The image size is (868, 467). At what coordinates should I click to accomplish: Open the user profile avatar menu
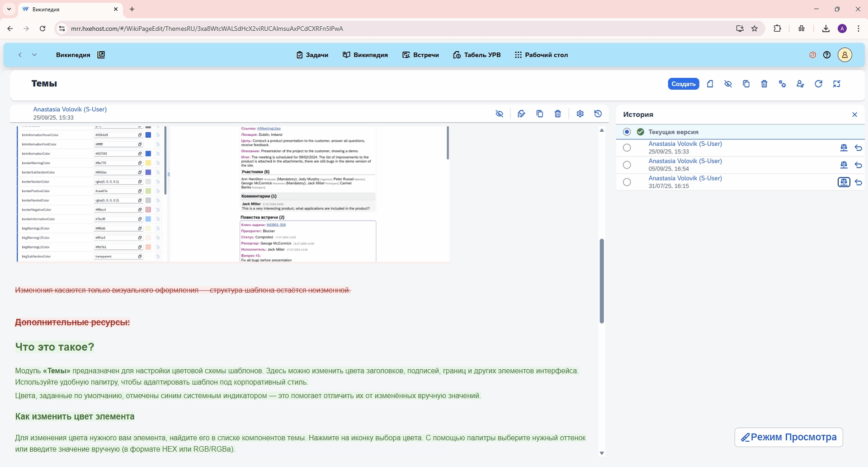(x=844, y=55)
